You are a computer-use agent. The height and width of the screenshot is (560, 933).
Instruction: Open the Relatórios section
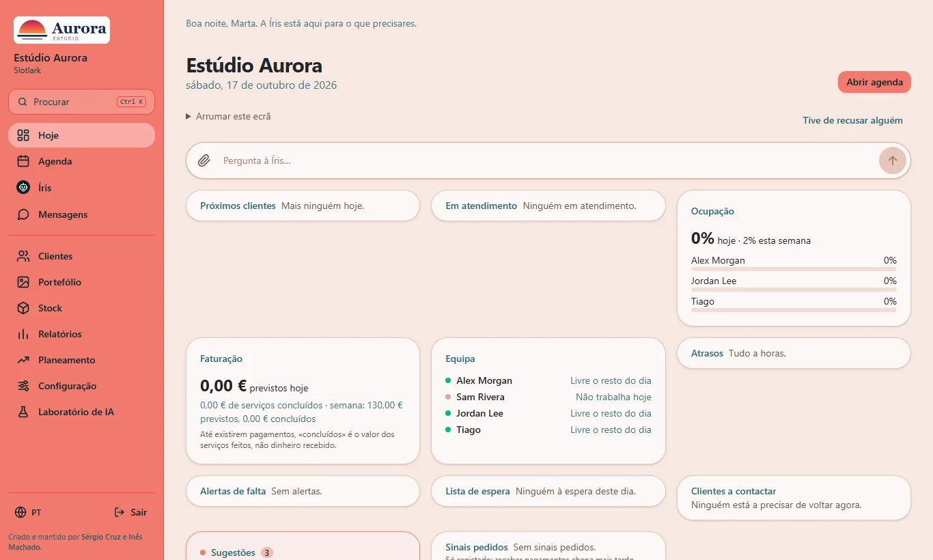point(81,334)
